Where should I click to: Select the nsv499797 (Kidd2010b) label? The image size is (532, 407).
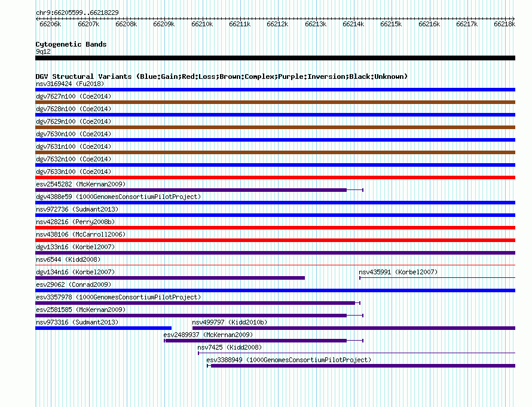(230, 322)
